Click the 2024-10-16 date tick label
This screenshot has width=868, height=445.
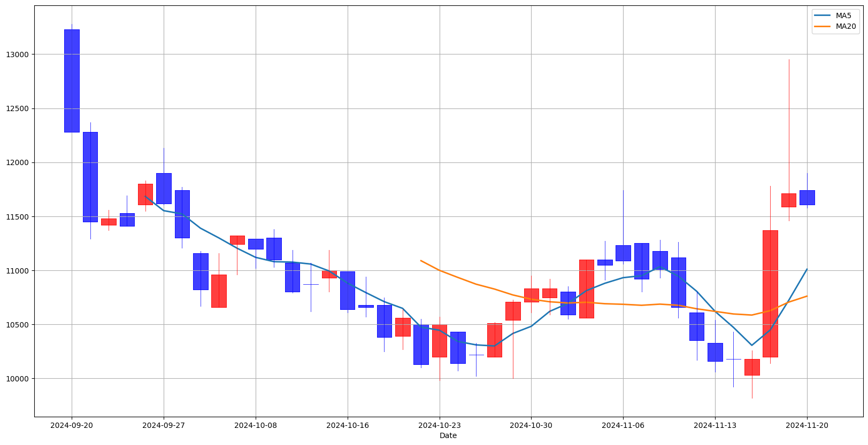(348, 425)
